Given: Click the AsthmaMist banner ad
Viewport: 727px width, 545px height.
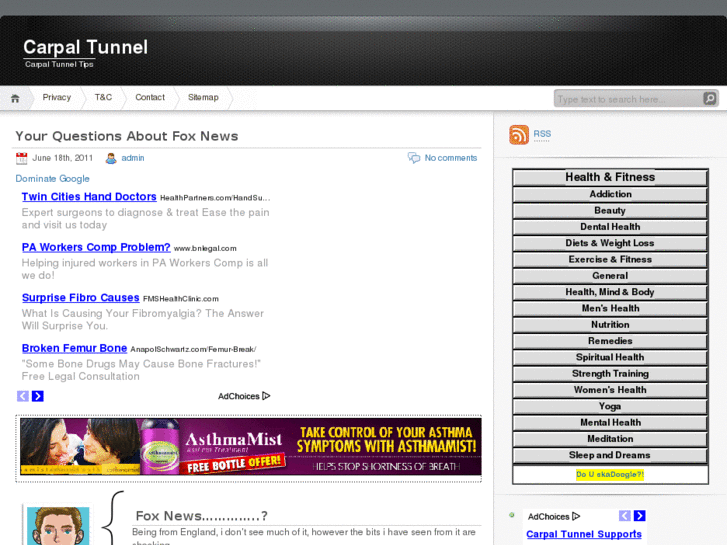Looking at the screenshot, I should 250,447.
